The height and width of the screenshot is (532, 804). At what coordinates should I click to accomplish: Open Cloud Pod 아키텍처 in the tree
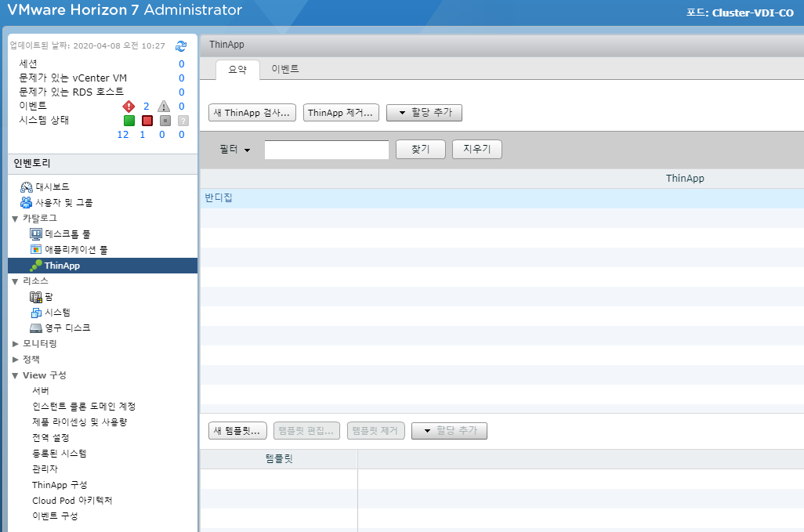coord(72,501)
